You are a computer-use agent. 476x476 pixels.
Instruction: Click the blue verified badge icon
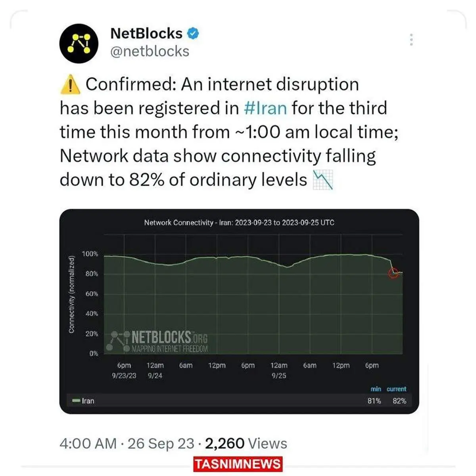[192, 34]
